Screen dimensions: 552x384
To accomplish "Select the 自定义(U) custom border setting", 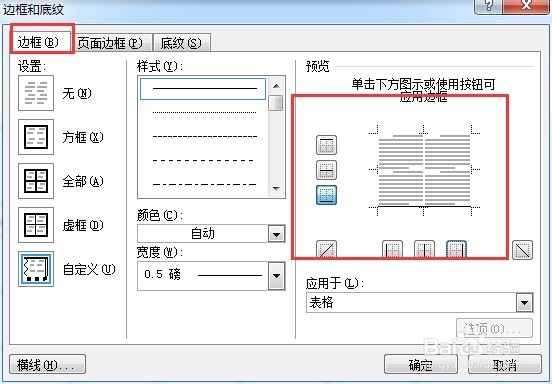I will coord(36,269).
